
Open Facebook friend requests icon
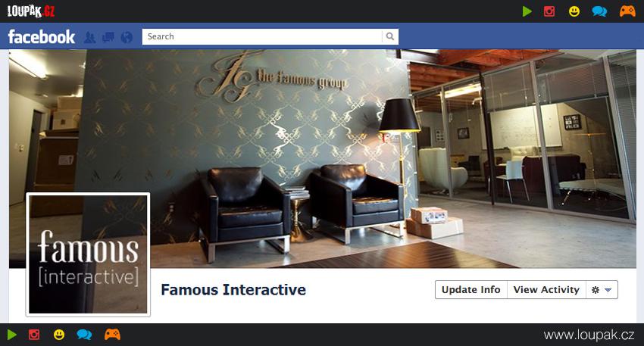pyautogui.click(x=89, y=37)
